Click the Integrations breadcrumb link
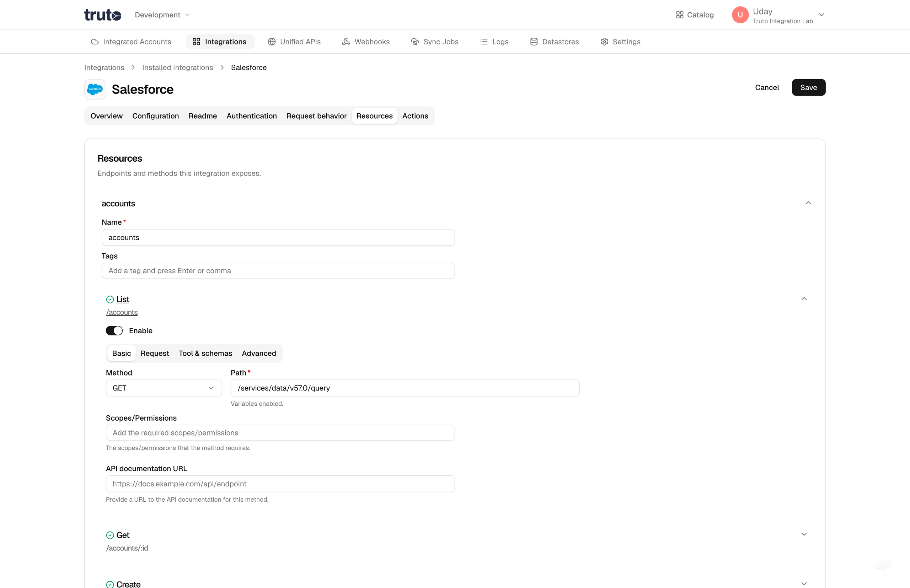The image size is (910, 588). pos(104,68)
